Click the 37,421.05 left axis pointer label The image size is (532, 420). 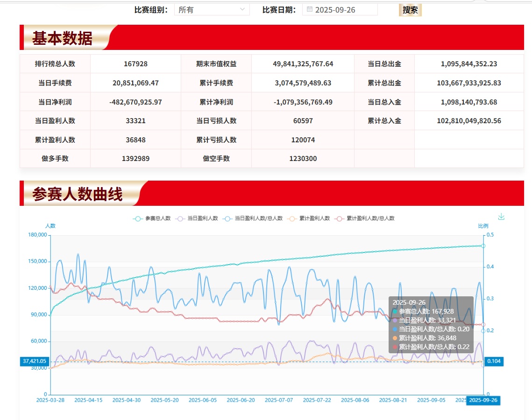tap(34, 361)
